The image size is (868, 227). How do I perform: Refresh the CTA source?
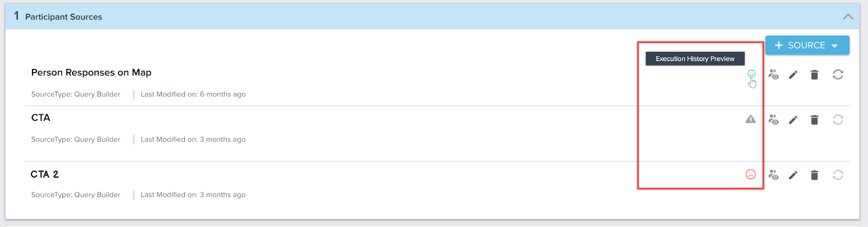coord(838,120)
